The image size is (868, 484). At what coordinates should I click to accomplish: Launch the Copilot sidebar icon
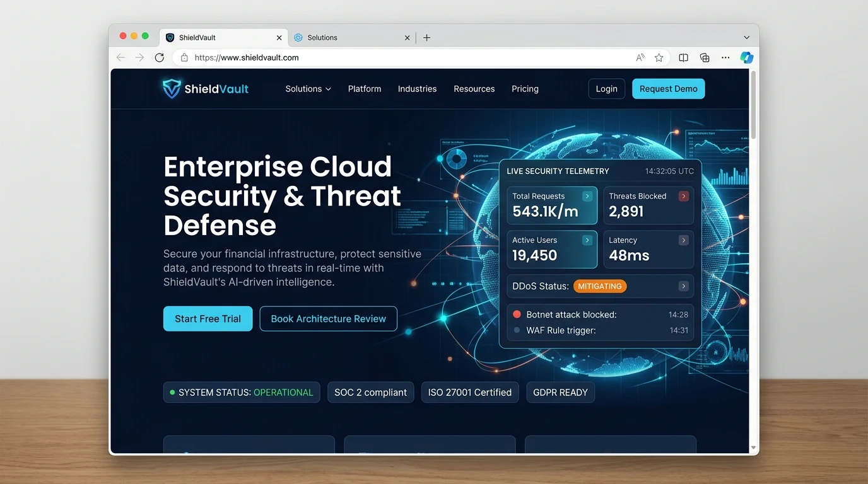click(747, 57)
